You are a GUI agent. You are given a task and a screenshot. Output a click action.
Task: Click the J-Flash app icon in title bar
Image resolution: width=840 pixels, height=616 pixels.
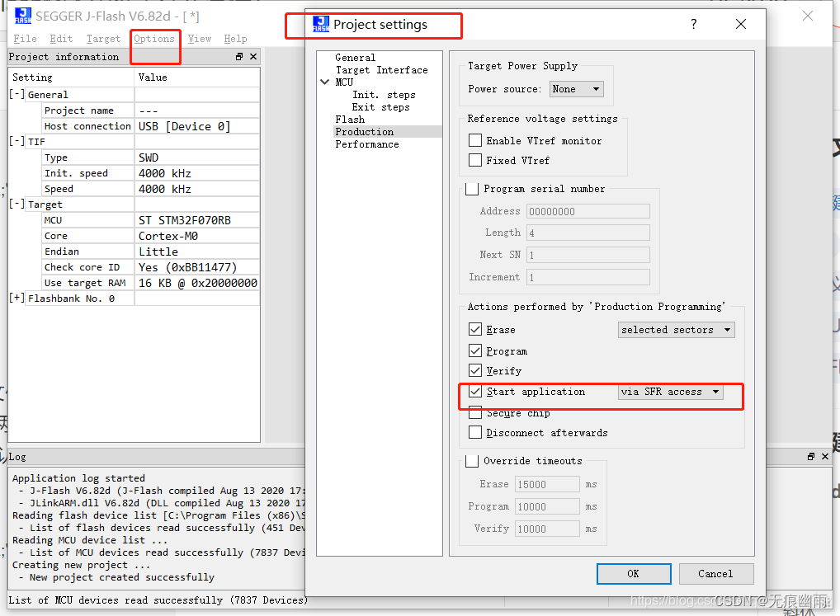[x=22, y=16]
